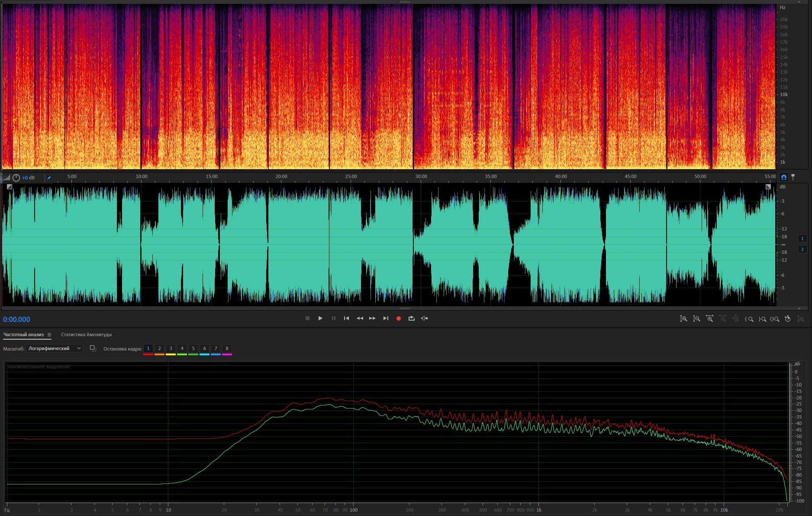The width and height of the screenshot is (812, 516).
Task: Toggle channel 1 enable button
Action: (x=802, y=238)
